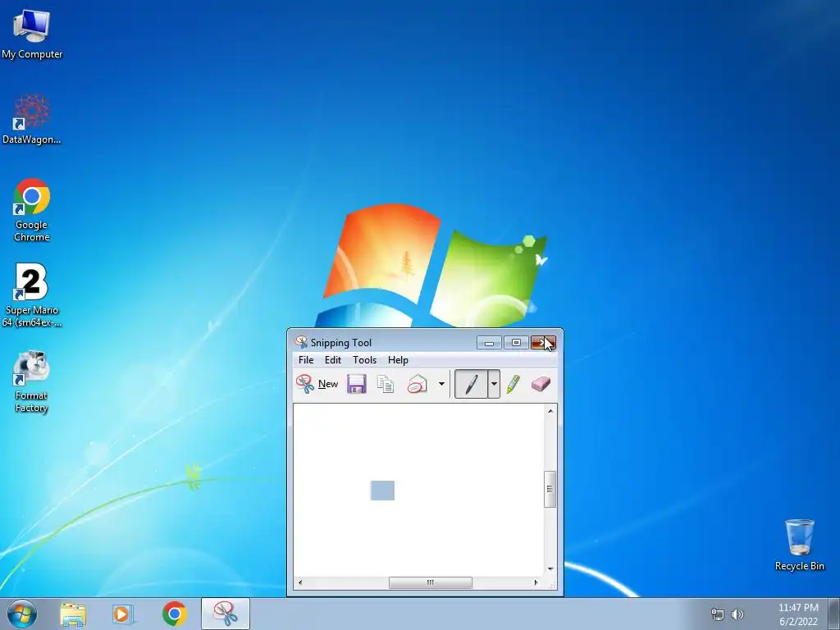The image size is (840, 630).
Task: Select Google Chrome desktop shortcut
Action: 32,210
